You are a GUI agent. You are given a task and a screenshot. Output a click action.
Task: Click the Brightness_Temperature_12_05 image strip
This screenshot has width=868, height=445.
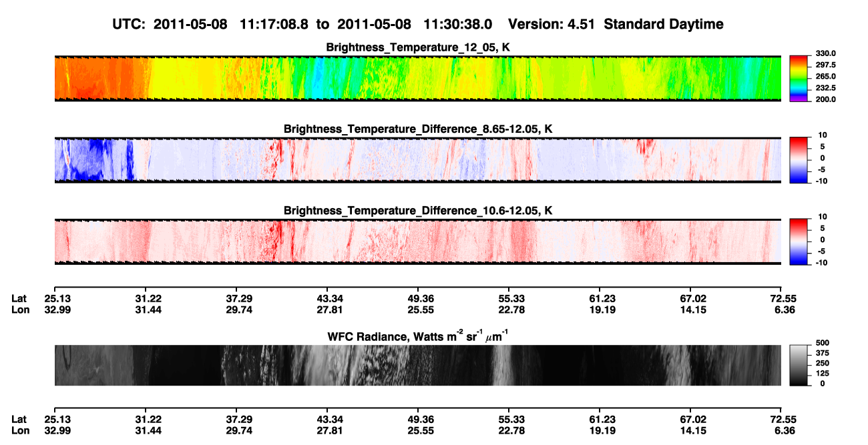click(418, 78)
